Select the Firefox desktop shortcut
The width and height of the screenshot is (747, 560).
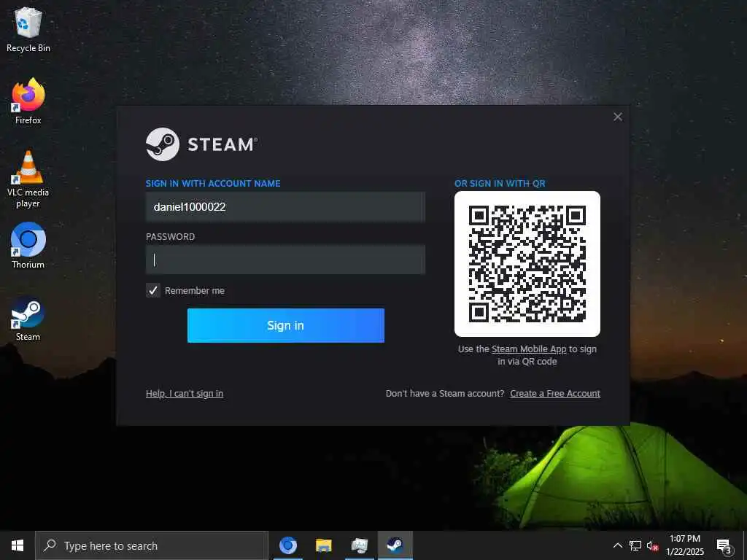click(28, 101)
